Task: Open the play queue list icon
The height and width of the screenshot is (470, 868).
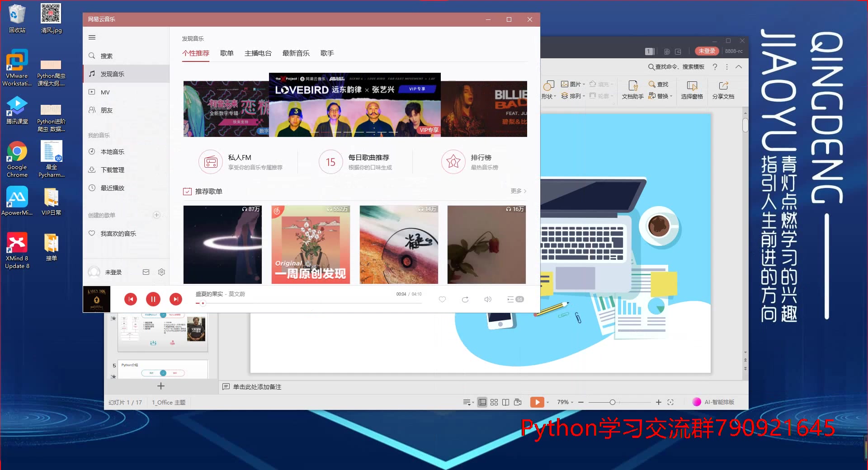Action: point(515,299)
